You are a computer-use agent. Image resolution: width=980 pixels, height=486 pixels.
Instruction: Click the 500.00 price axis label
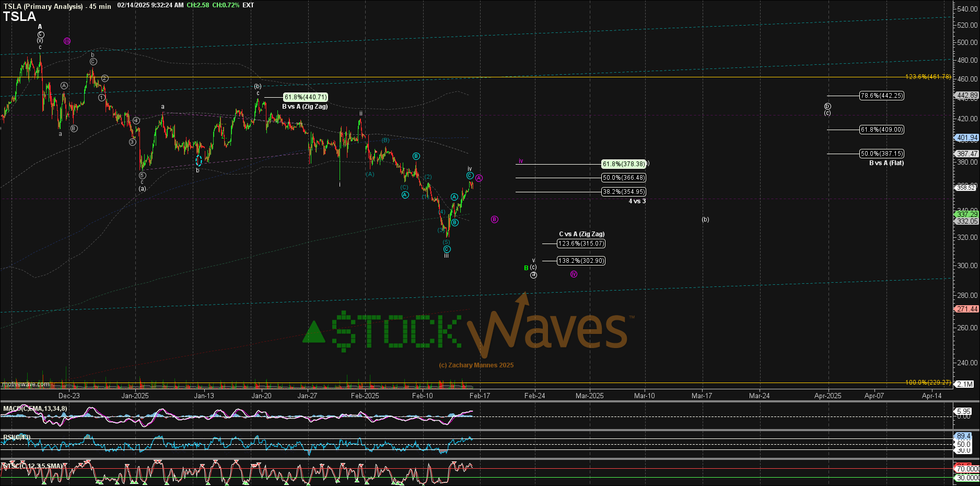(x=967, y=42)
